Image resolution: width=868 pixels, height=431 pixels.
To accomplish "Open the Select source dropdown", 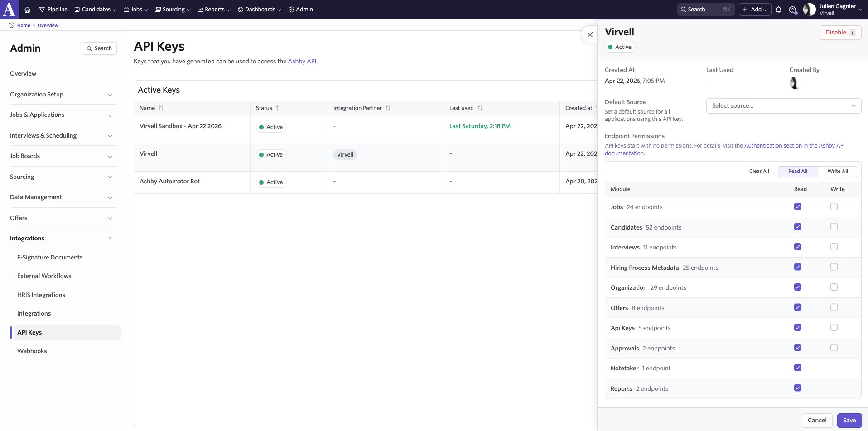I will 783,106.
